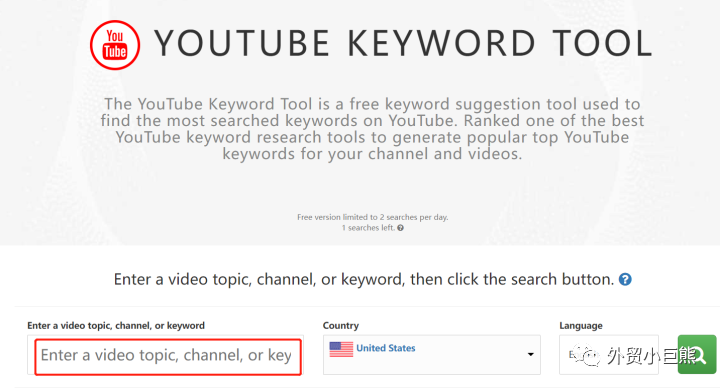Focus the video topic keyword input box
This screenshot has width=720, height=388.
point(168,357)
